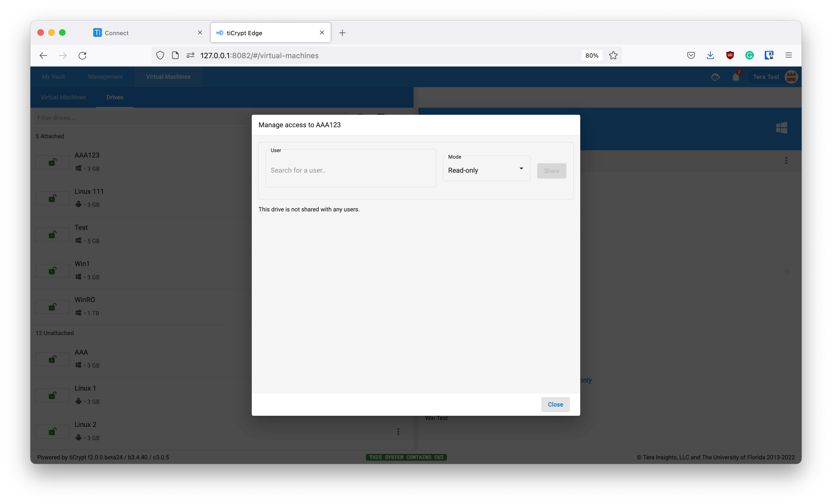Click the Grammarly extension icon

(x=749, y=55)
